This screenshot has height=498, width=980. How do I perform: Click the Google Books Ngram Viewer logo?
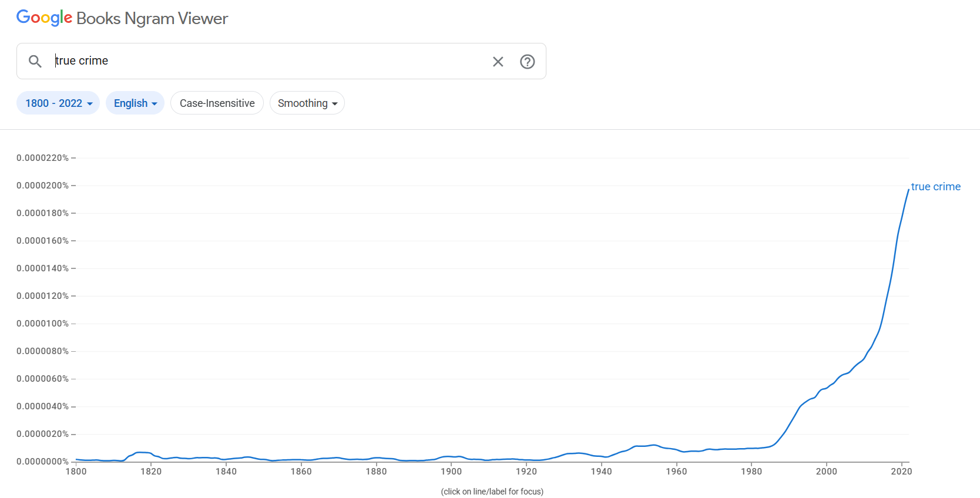[x=122, y=18]
